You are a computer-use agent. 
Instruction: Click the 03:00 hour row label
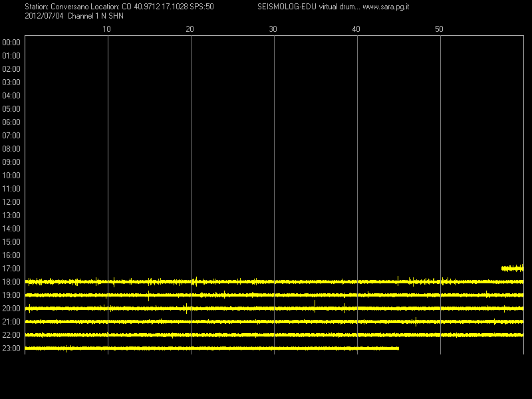(x=11, y=82)
